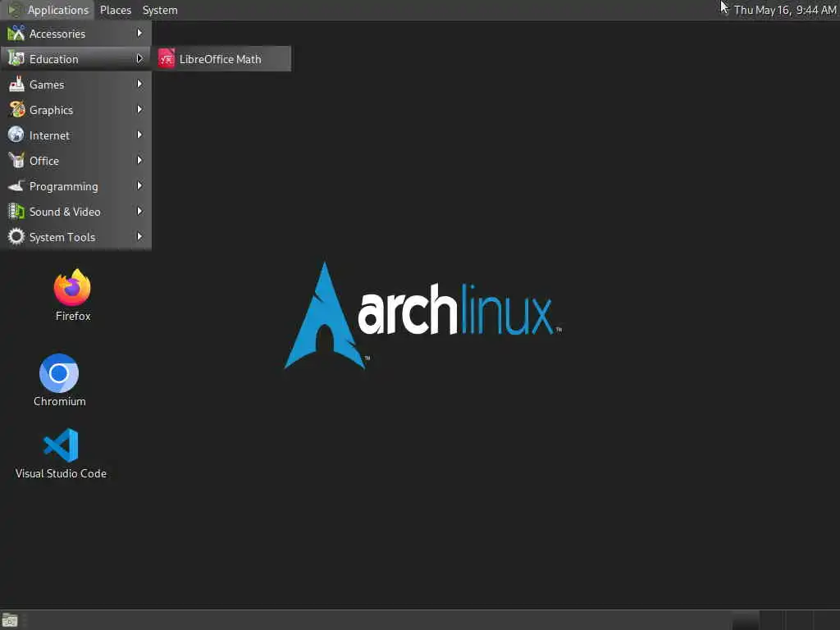Viewport: 840px width, 630px height.
Task: Select the Programming category
Action: (x=76, y=186)
